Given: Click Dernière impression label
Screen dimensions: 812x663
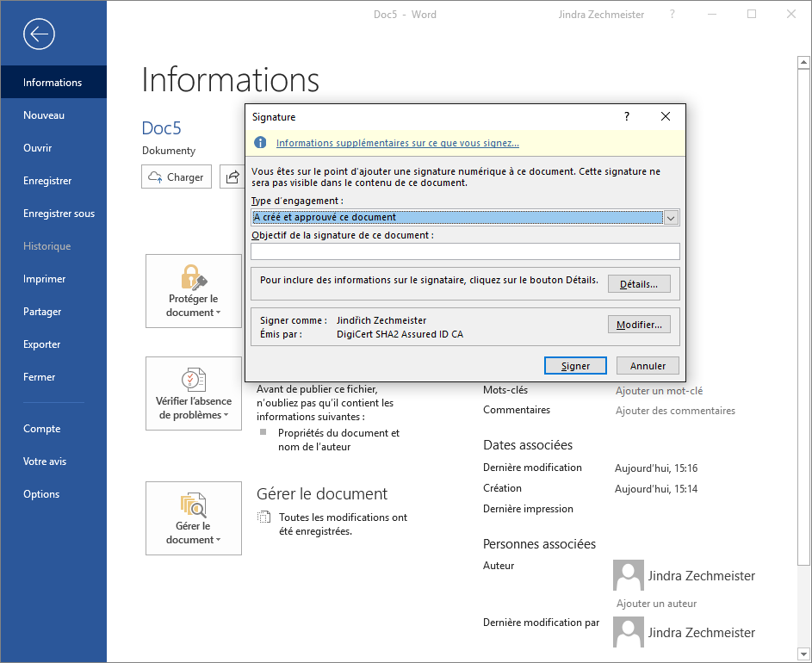Looking at the screenshot, I should (528, 509).
